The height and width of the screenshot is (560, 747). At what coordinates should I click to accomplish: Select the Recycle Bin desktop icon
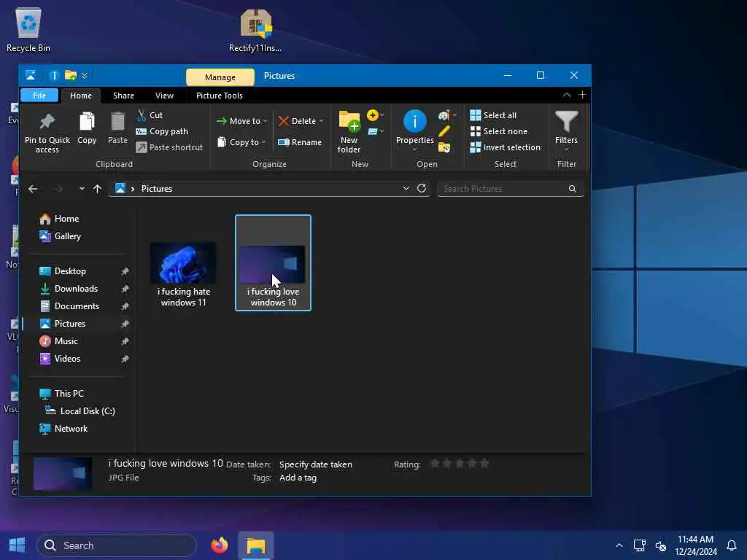point(28,30)
